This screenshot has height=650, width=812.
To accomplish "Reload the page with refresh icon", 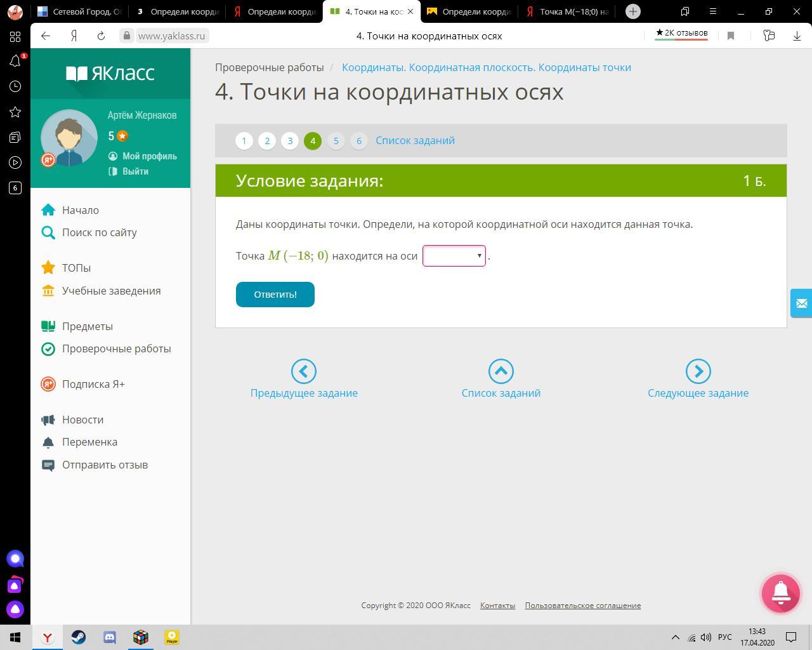I will (x=101, y=36).
